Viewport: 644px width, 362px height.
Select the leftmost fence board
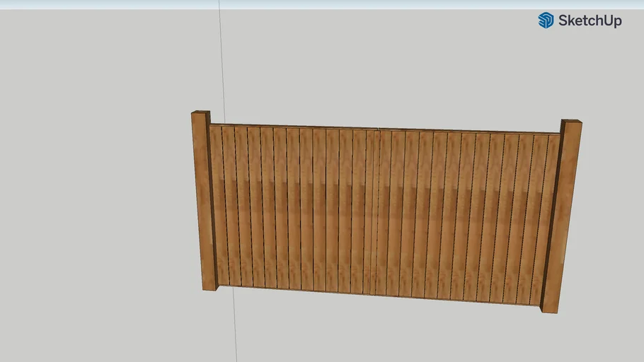click(x=217, y=205)
